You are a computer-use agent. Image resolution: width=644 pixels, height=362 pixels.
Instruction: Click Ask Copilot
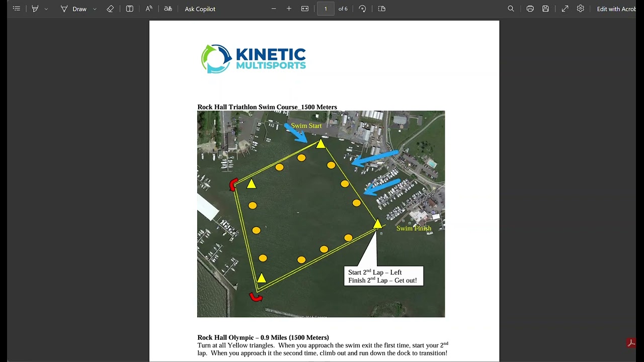(x=200, y=9)
